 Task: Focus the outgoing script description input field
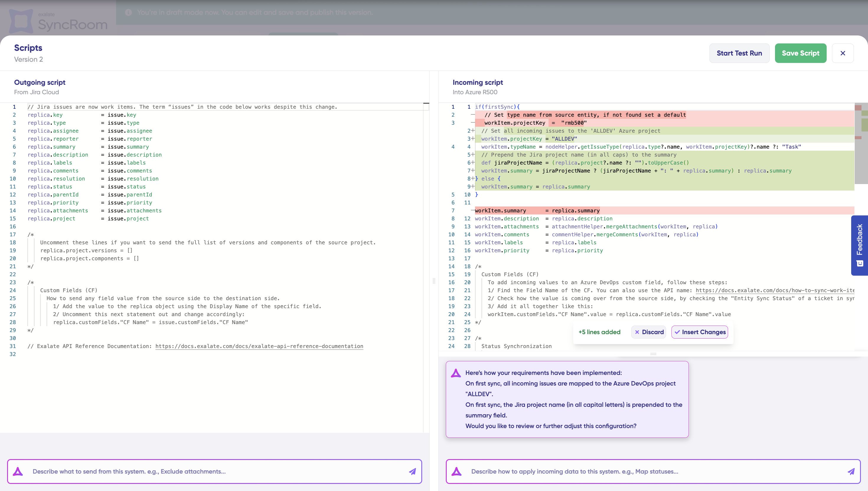[216, 472]
